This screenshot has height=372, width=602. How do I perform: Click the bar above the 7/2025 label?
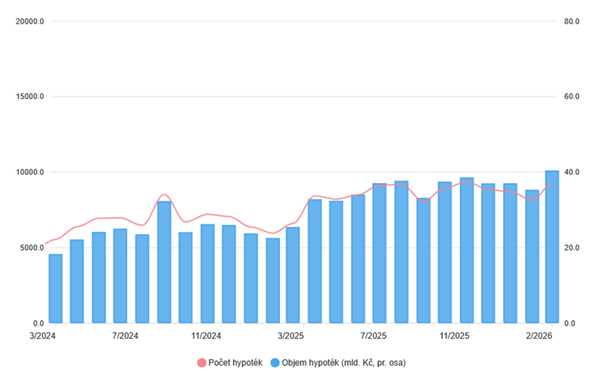click(379, 253)
